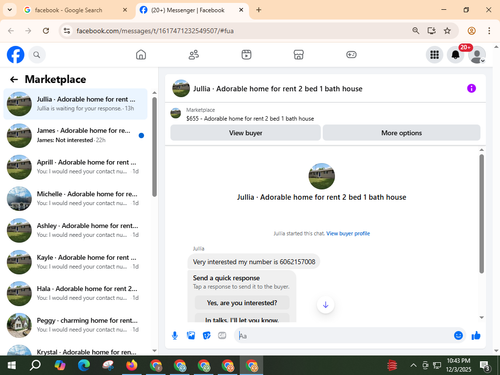
Task: Open notifications bell with 20+ badge
Action: tap(455, 55)
